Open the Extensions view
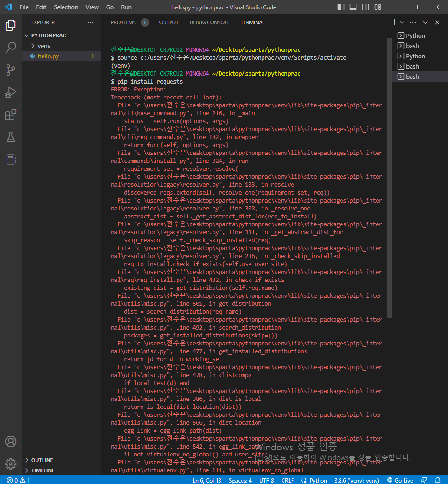The width and height of the screenshot is (448, 484). [11, 115]
